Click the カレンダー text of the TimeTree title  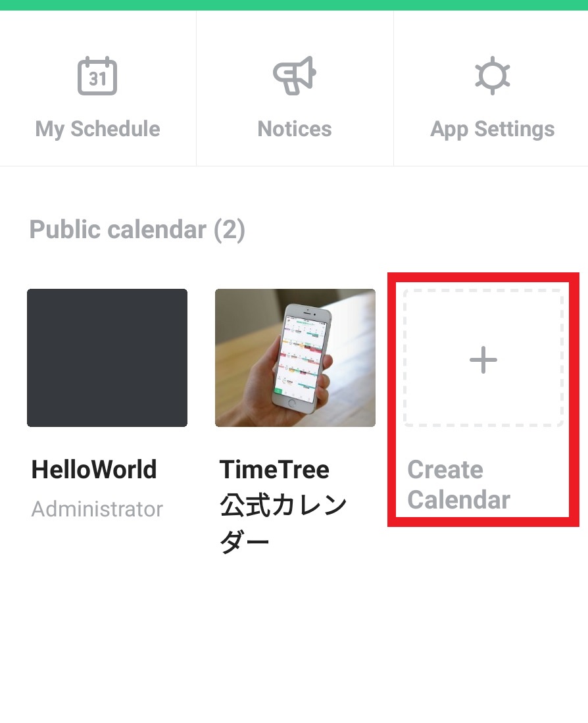click(283, 524)
